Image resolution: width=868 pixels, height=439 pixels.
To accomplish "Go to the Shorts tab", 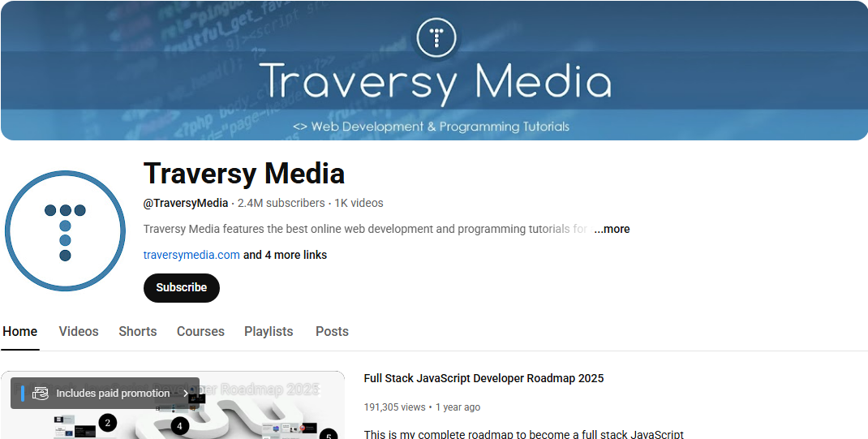I will [x=138, y=332].
